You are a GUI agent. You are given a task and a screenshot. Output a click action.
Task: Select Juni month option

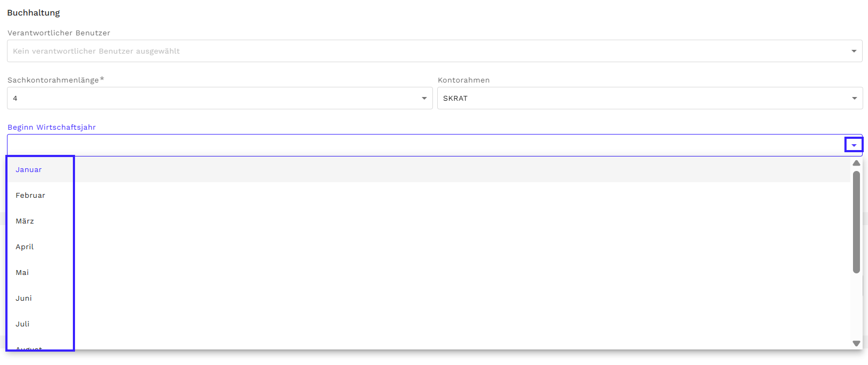tap(24, 298)
